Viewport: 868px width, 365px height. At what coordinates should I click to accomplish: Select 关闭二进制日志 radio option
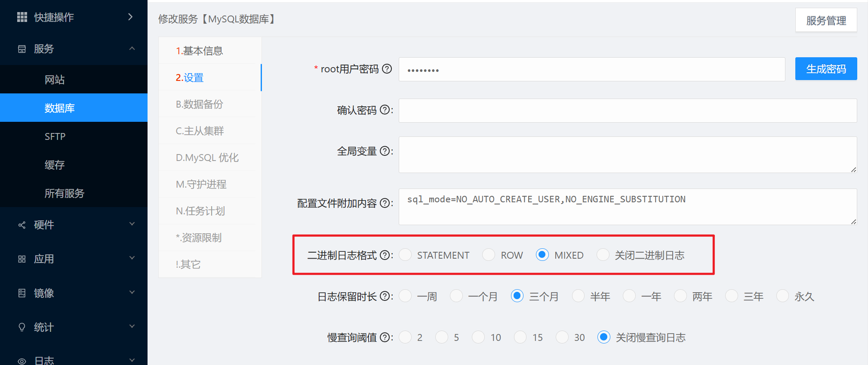tap(603, 255)
